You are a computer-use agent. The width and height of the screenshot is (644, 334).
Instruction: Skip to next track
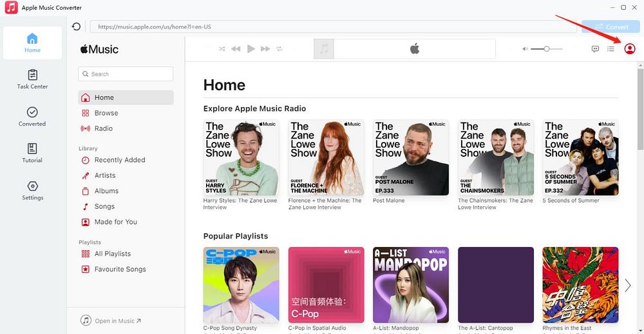click(x=265, y=49)
